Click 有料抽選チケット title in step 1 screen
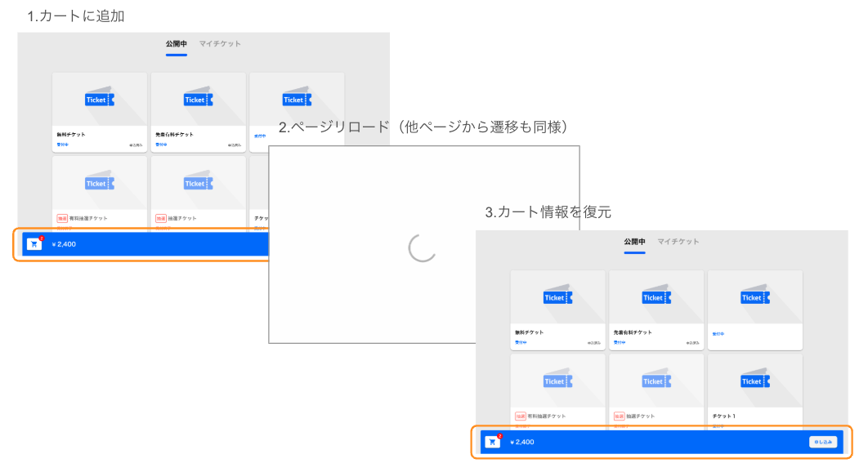Viewport: 868px width, 472px height. [x=88, y=219]
